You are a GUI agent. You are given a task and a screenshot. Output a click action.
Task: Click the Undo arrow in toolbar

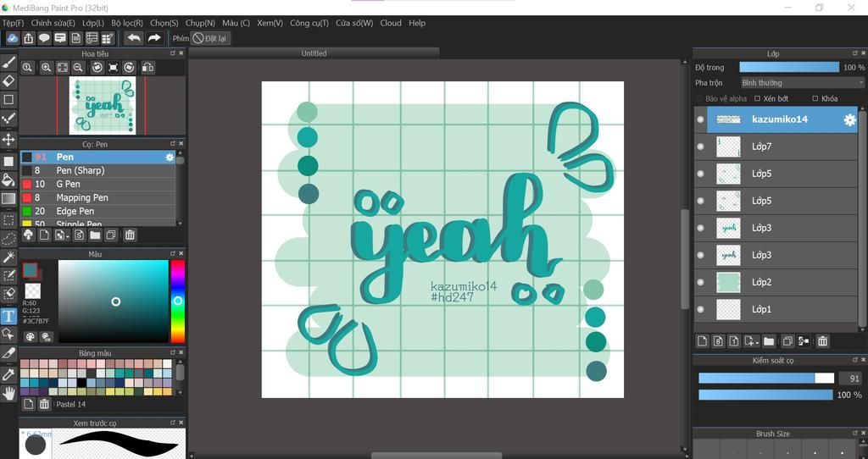pos(133,38)
